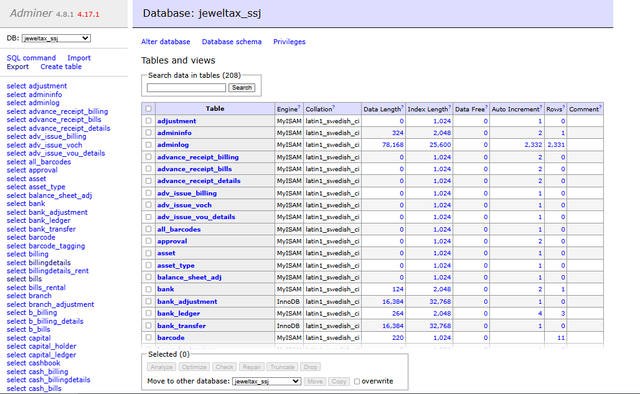The height and width of the screenshot is (394, 640).
Task: Click adminlog data length value 78,168
Action: tap(393, 145)
